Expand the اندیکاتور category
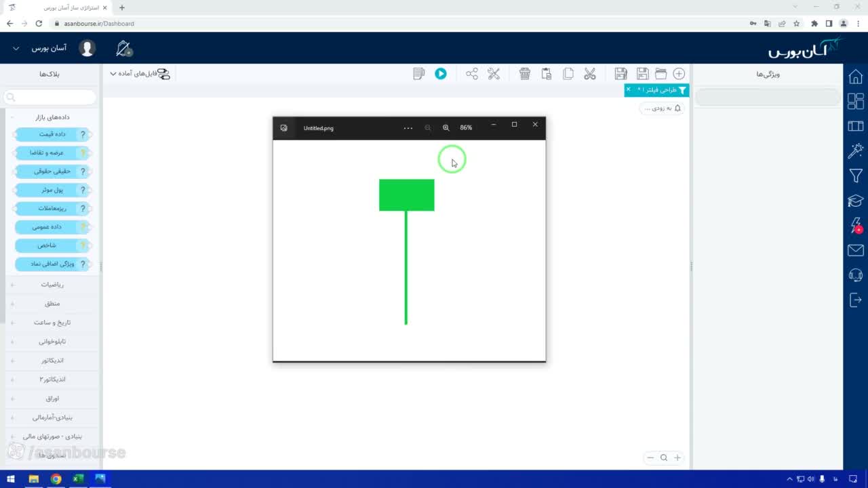 51,361
